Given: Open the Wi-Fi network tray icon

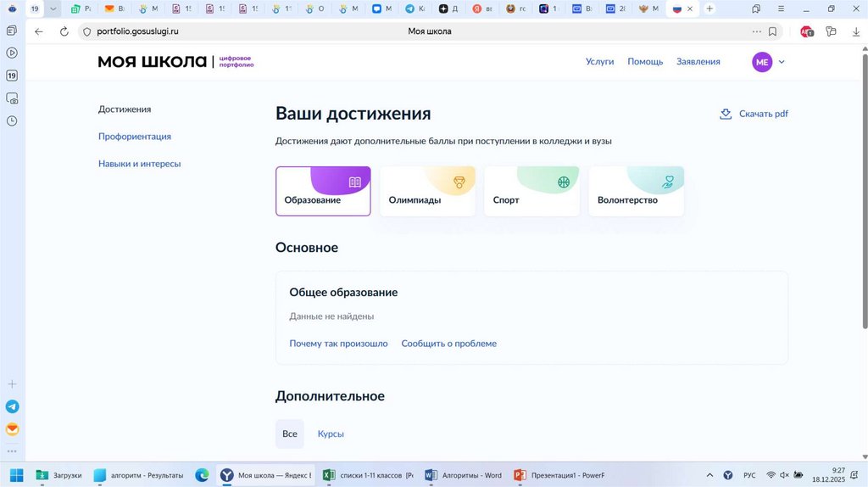Looking at the screenshot, I should click(x=771, y=475).
